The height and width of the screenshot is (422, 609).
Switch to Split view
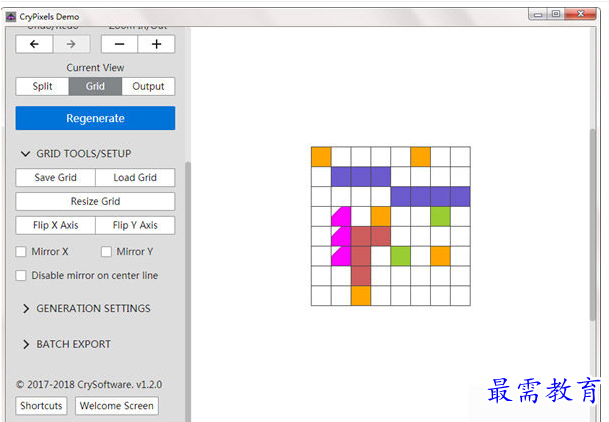click(x=42, y=86)
